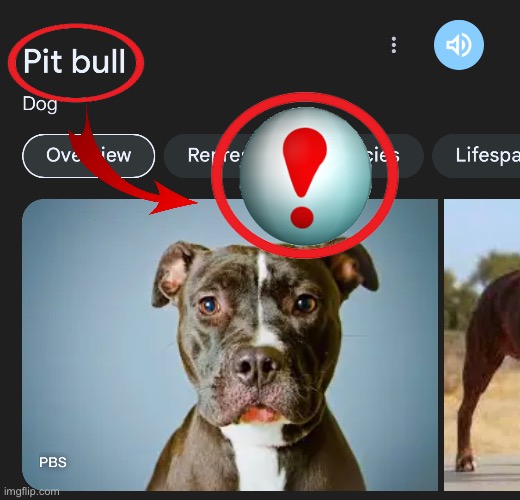The height and width of the screenshot is (500, 520).
Task: Switch to the Lifespan tab
Action: coord(477,156)
